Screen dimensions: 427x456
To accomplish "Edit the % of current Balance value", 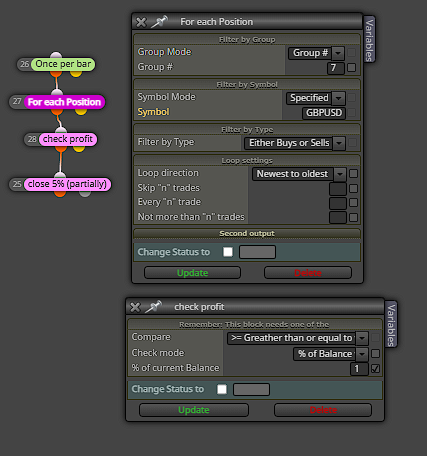I will (359, 369).
